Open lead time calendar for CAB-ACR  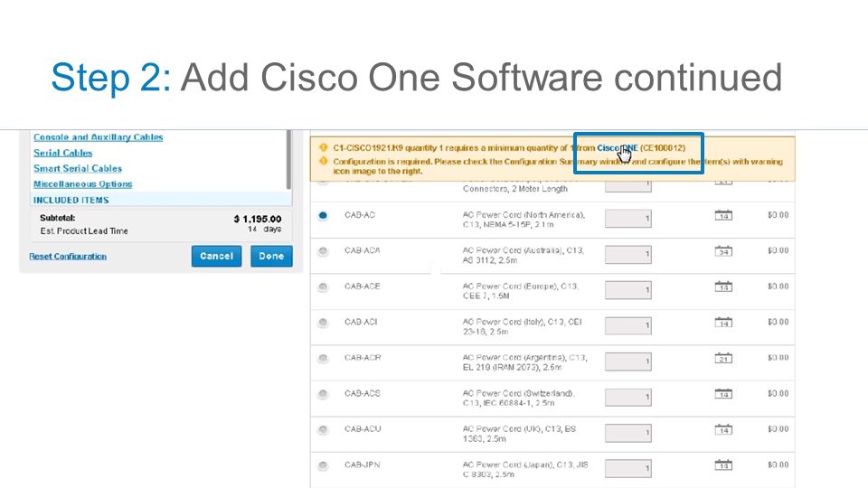(723, 358)
